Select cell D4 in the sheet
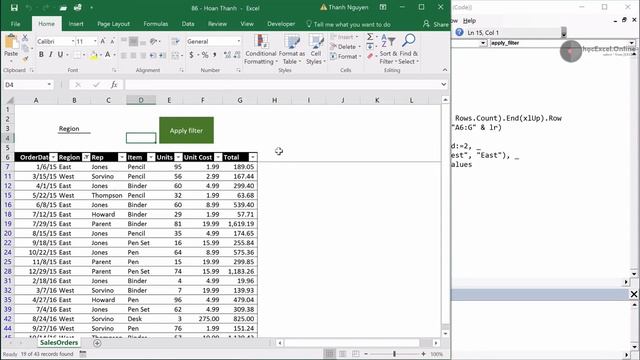The width and height of the screenshot is (640, 360). coord(141,138)
